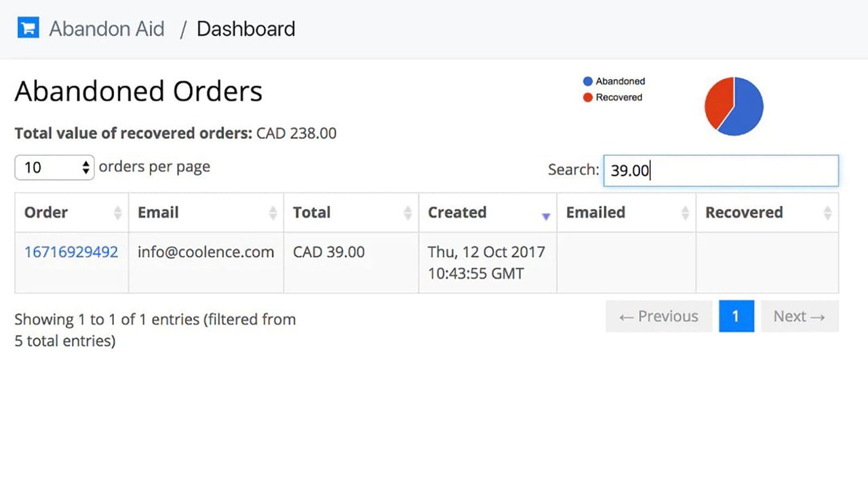
Task: Click the blue Abandoned legend dot
Action: pos(588,81)
